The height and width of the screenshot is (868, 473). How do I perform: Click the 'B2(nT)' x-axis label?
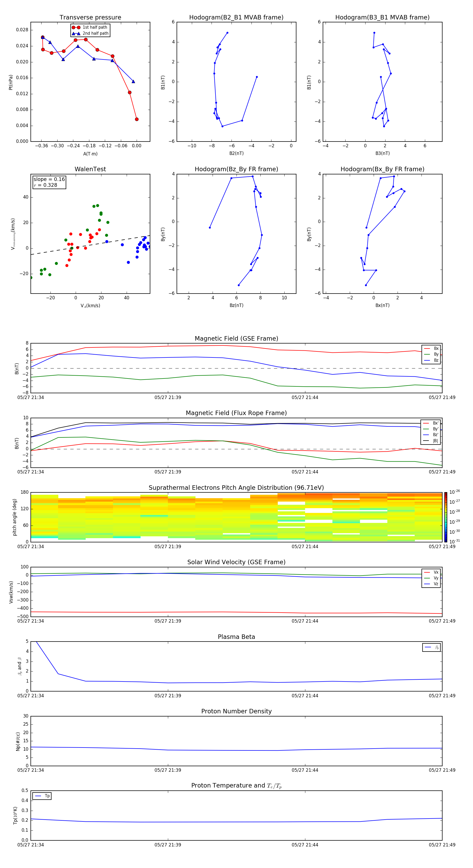click(236, 153)
